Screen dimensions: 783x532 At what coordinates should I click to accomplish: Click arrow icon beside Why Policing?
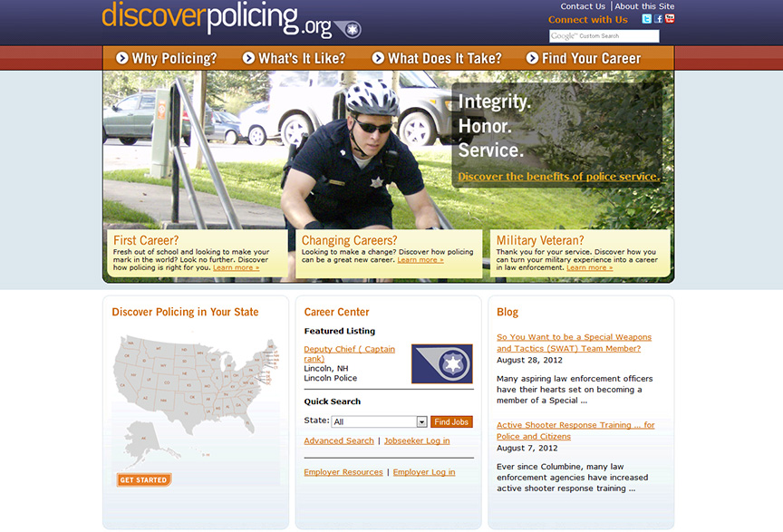(x=121, y=58)
